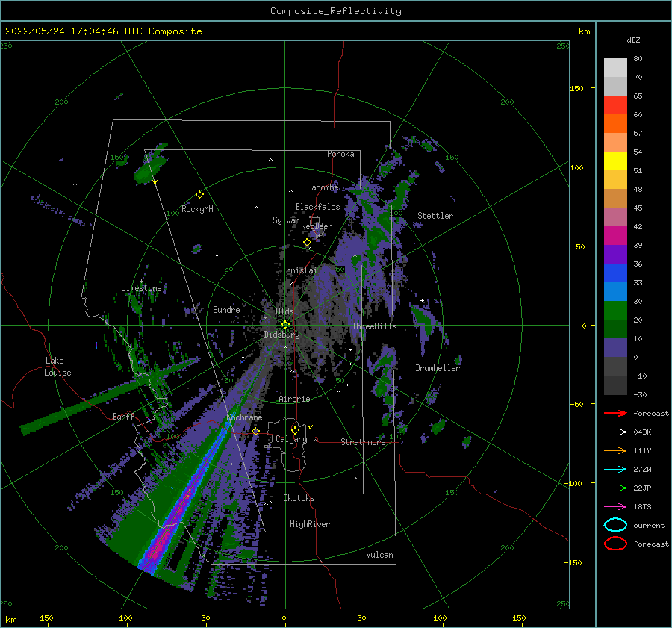Viewport: 672px width, 628px height.
Task: Select the red 65 dBZ color swatch
Action: (x=615, y=105)
